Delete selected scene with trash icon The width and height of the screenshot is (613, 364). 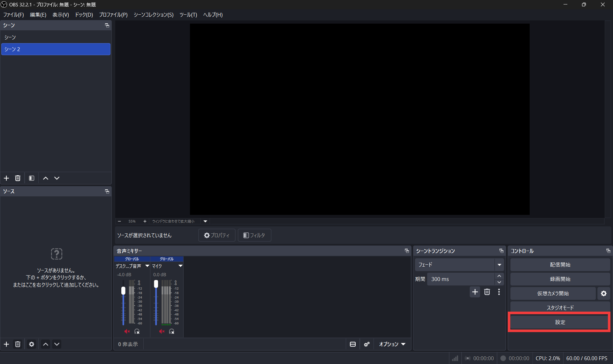pyautogui.click(x=18, y=178)
